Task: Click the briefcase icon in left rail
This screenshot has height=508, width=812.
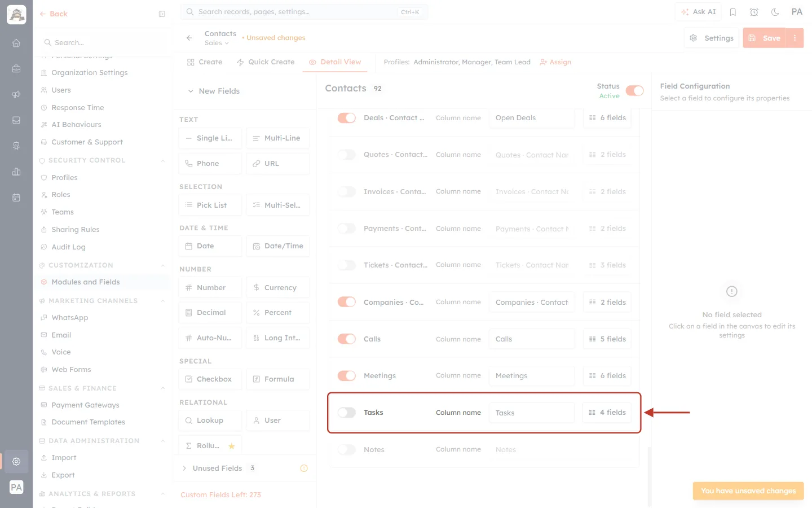Action: [16, 69]
